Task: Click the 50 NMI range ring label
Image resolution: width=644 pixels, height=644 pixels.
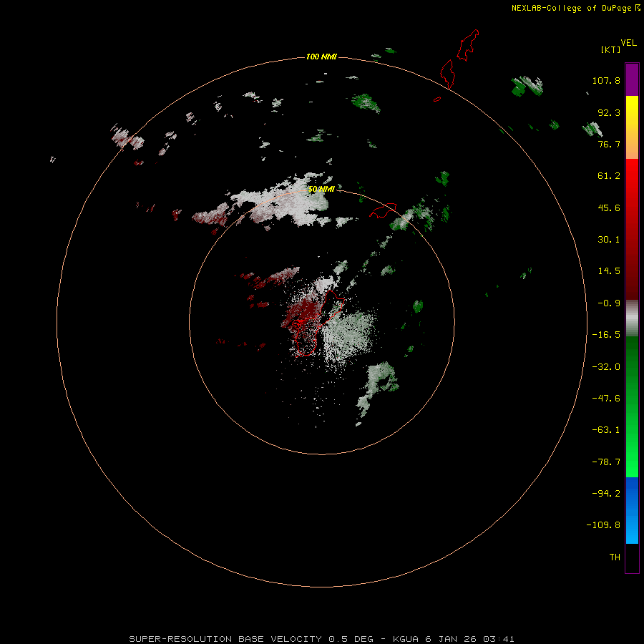Action: click(x=321, y=189)
